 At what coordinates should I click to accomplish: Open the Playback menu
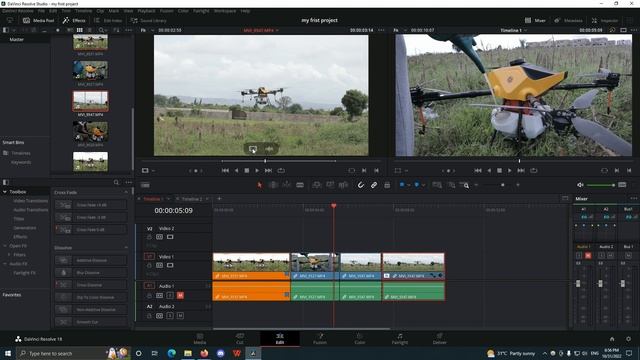pos(146,11)
